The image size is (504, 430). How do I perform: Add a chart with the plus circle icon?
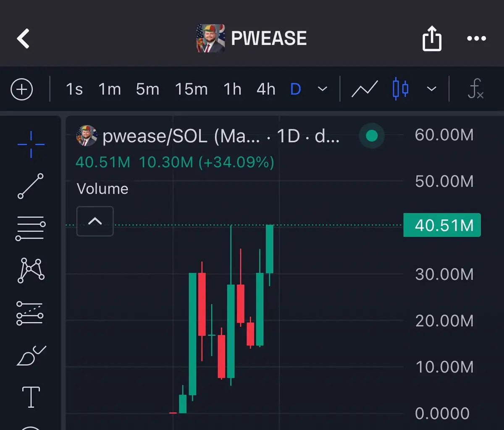[21, 89]
